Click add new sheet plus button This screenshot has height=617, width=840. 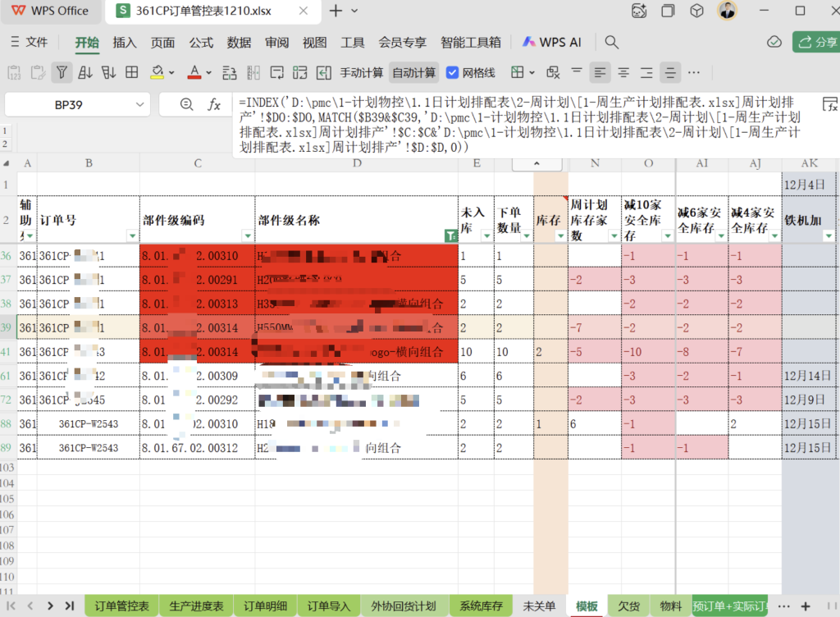click(x=806, y=606)
